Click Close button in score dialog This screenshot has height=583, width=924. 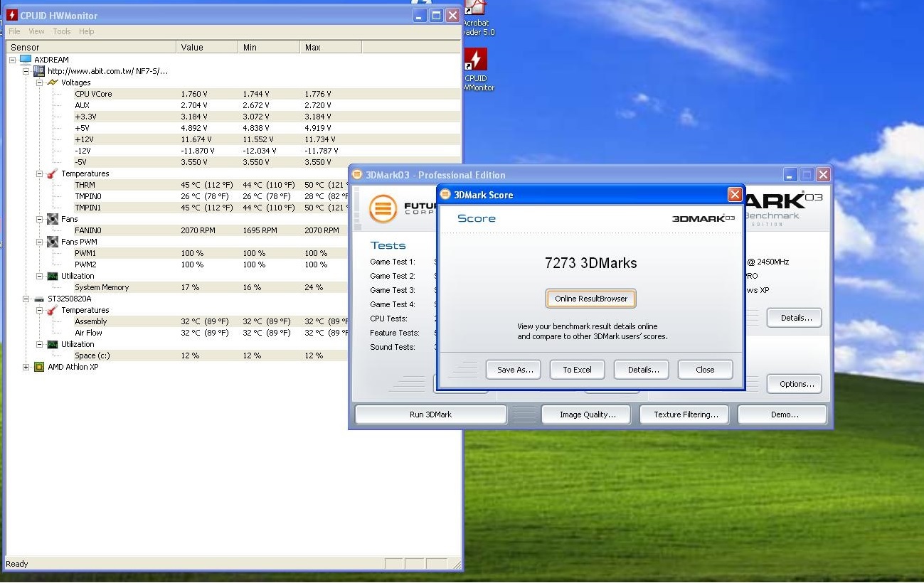[705, 370]
